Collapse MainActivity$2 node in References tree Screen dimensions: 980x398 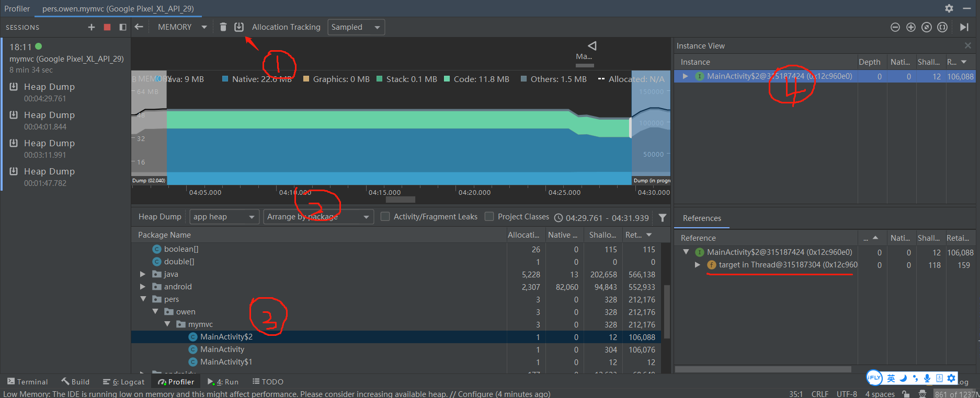[686, 252]
